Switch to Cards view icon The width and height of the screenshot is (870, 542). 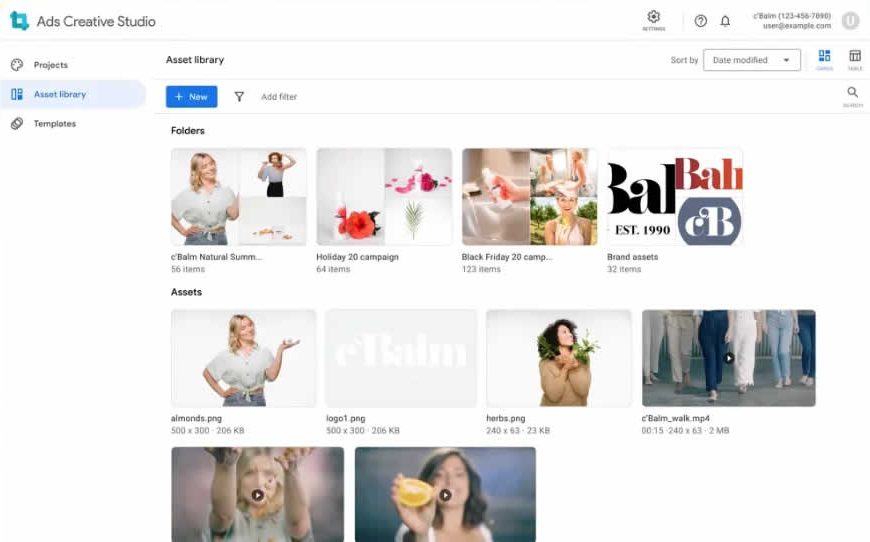(825, 56)
